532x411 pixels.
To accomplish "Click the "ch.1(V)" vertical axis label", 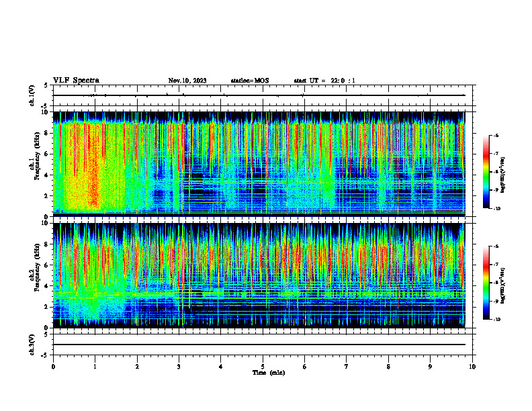I will 32,95.
